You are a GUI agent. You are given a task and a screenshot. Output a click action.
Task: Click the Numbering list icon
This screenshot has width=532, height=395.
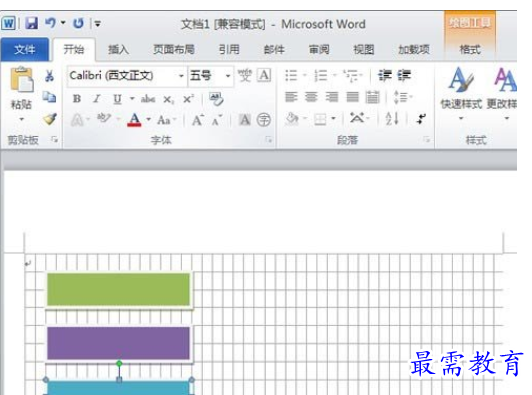click(321, 75)
